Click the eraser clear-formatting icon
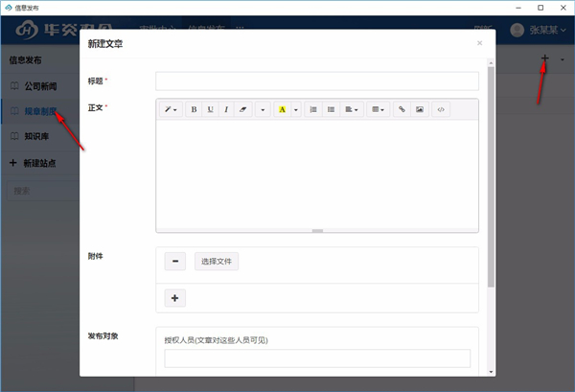Image resolution: width=575 pixels, height=392 pixels. [x=242, y=109]
